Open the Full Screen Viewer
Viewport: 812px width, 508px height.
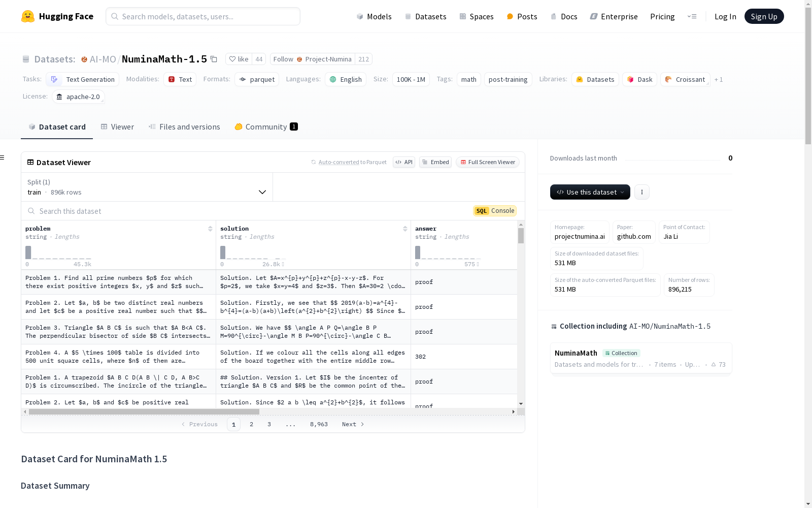pos(487,162)
